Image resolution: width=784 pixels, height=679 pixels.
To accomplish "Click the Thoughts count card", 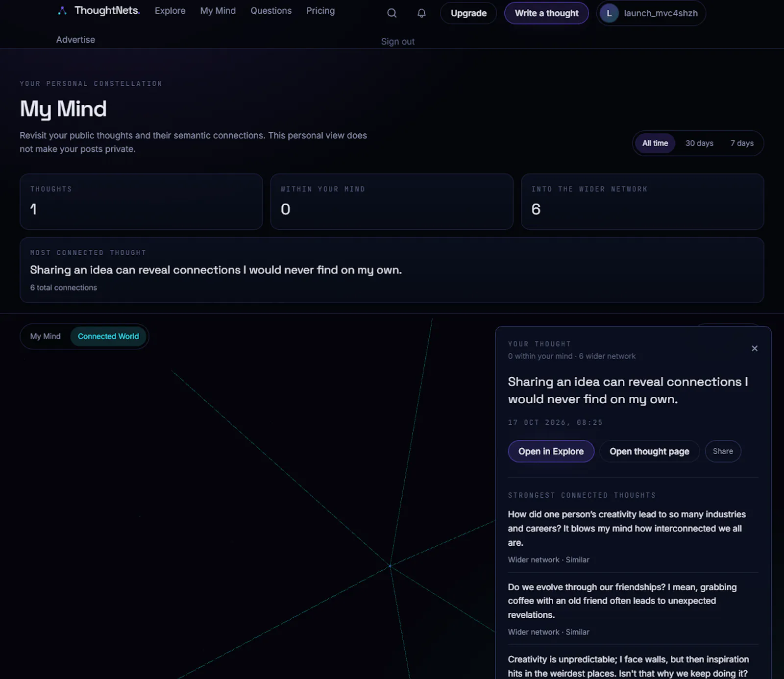I will click(141, 202).
